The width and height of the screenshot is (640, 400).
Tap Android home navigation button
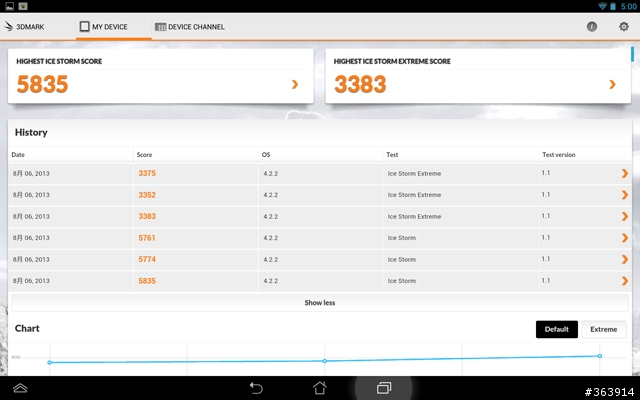[x=320, y=388]
